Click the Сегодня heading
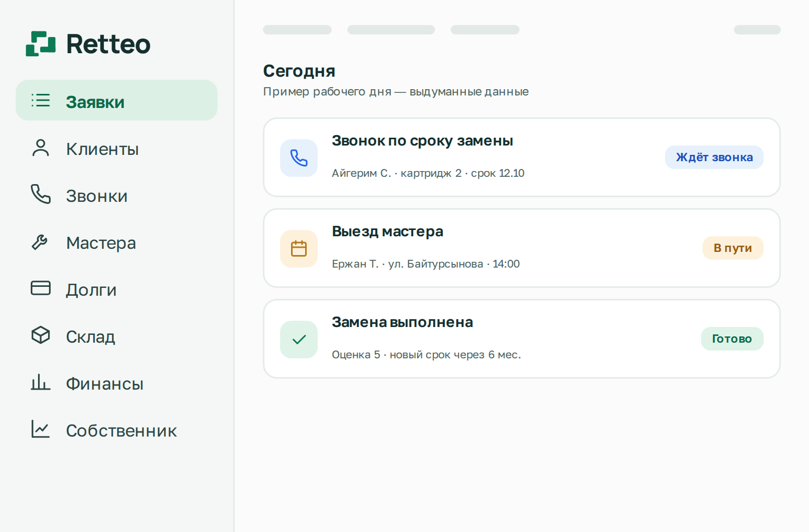This screenshot has width=809, height=532. (299, 71)
